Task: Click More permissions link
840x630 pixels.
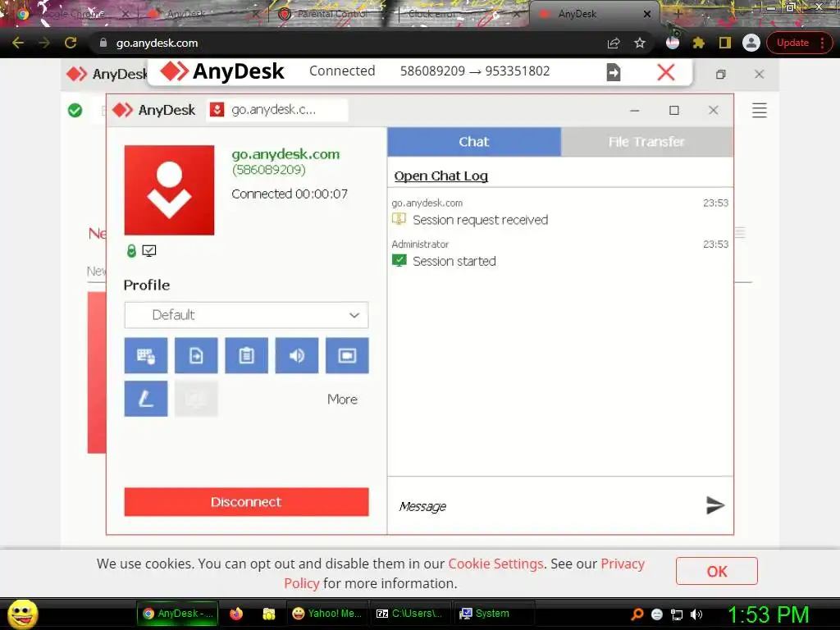Action: (x=342, y=399)
